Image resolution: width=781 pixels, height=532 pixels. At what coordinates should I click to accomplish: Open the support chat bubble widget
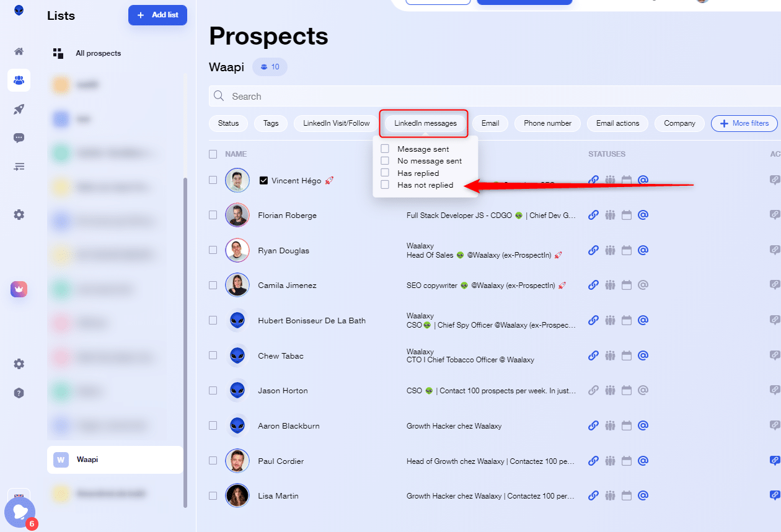20,512
